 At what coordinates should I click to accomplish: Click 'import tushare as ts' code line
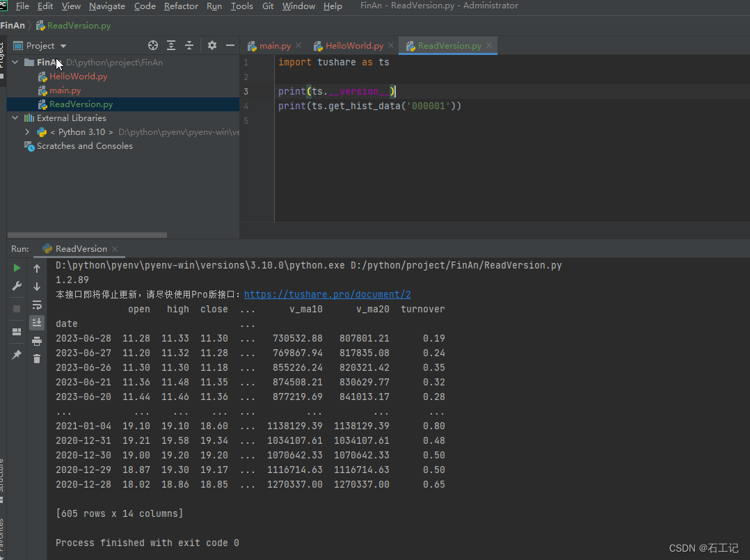pos(333,62)
